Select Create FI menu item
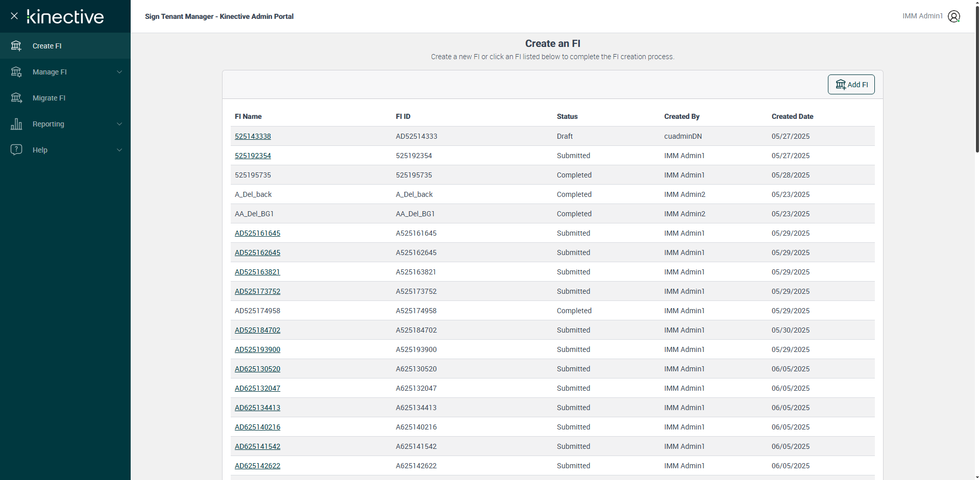Viewport: 980px width, 480px height. click(47, 46)
